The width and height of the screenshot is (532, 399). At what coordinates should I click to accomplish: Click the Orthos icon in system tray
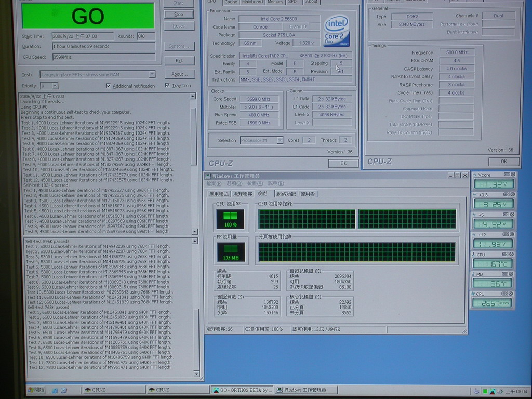(x=493, y=391)
